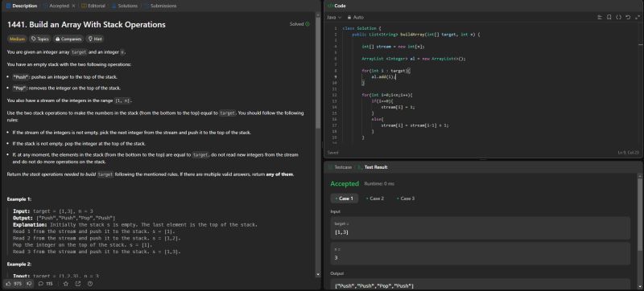Click the green Solved checkmark icon
Screen dimensions: 644x291
point(308,24)
